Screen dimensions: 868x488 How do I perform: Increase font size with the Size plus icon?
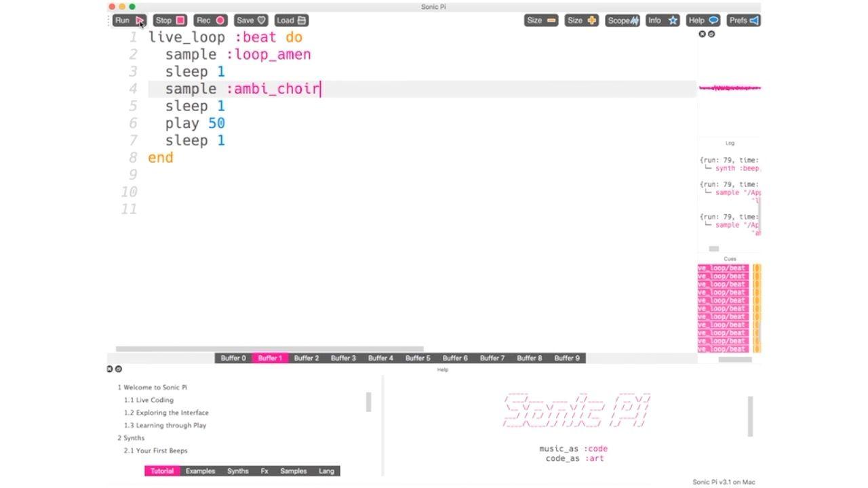(580, 20)
